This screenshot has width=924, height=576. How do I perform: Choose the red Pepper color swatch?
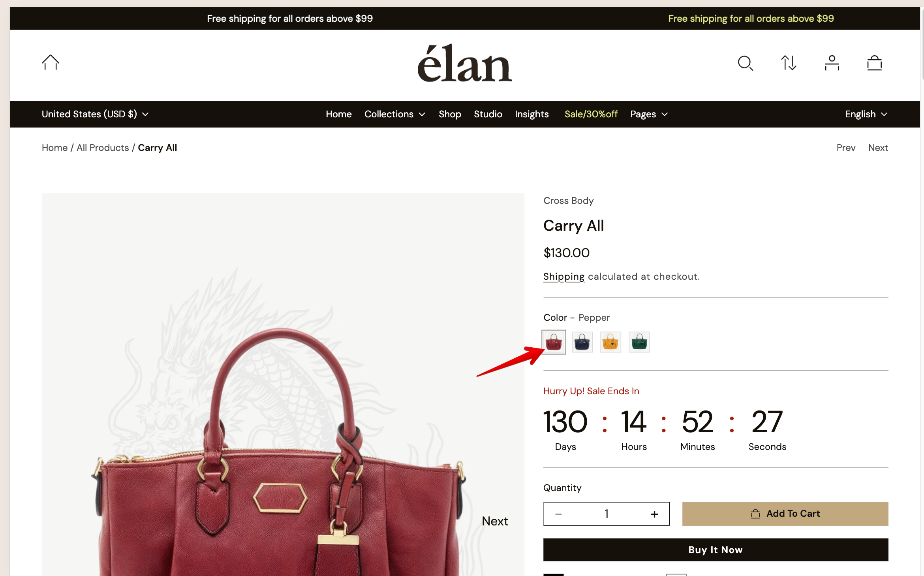pos(554,342)
